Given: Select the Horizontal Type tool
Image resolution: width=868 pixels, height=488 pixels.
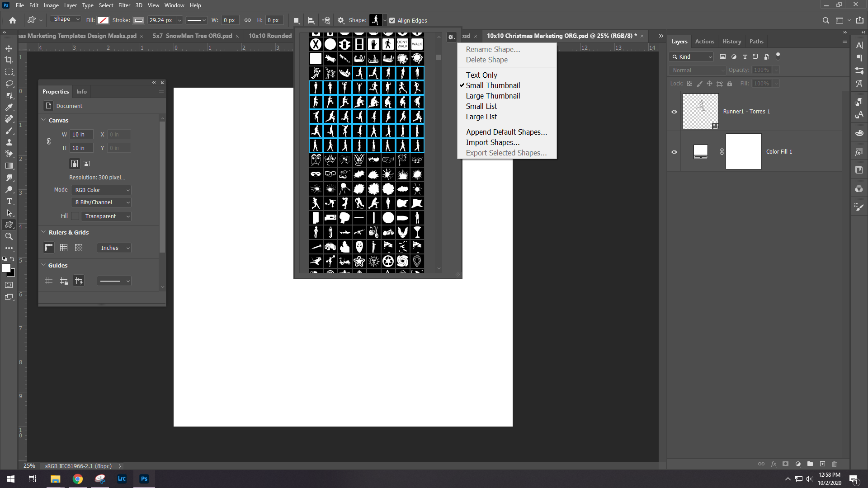Looking at the screenshot, I should (9, 201).
